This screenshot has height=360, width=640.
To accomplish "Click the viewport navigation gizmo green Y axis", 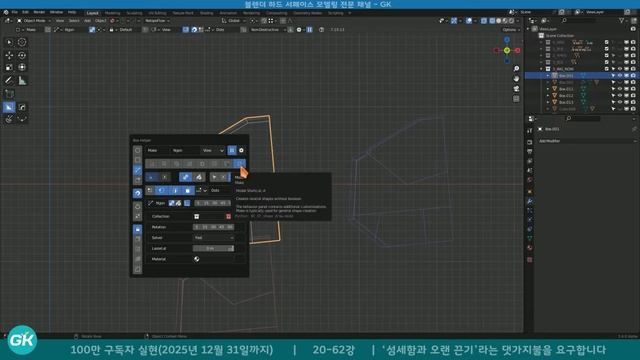I will (507, 50).
